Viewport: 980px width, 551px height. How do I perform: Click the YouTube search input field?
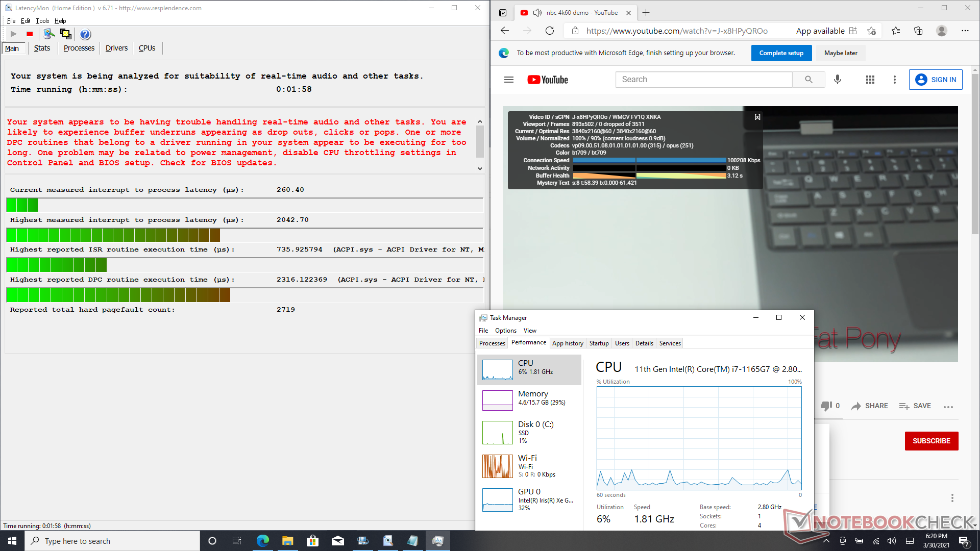tap(704, 80)
